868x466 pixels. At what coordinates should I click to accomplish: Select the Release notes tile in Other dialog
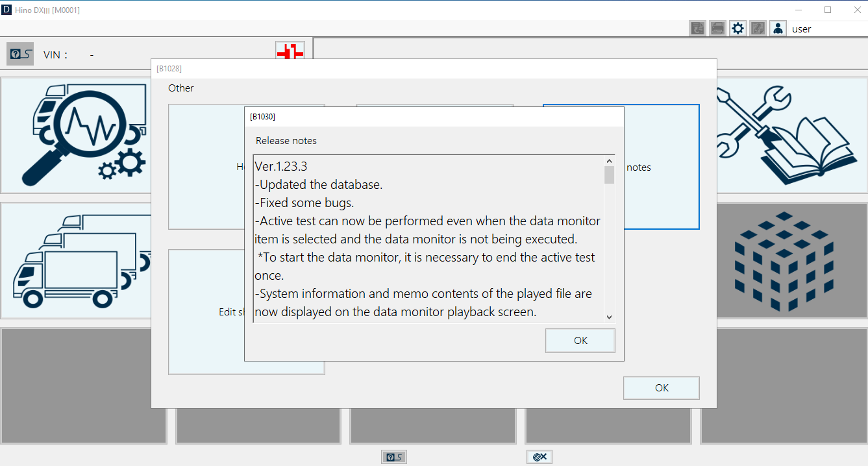coord(662,167)
